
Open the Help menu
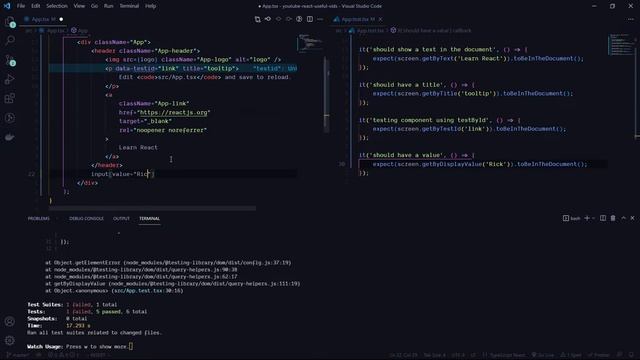[x=151, y=6]
